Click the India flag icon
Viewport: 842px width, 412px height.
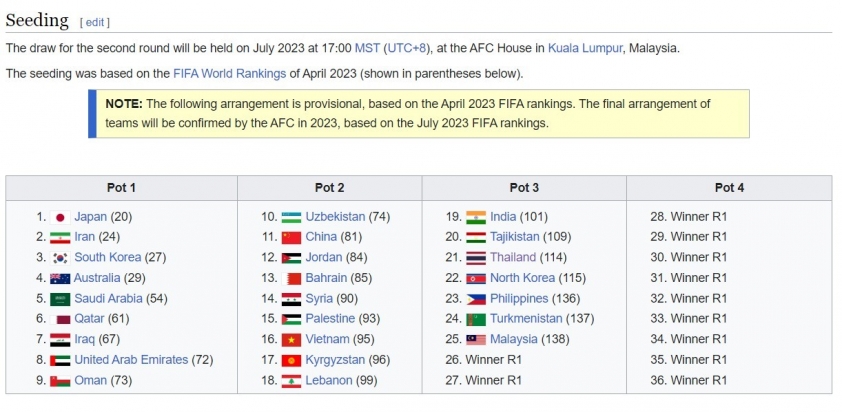click(x=476, y=218)
